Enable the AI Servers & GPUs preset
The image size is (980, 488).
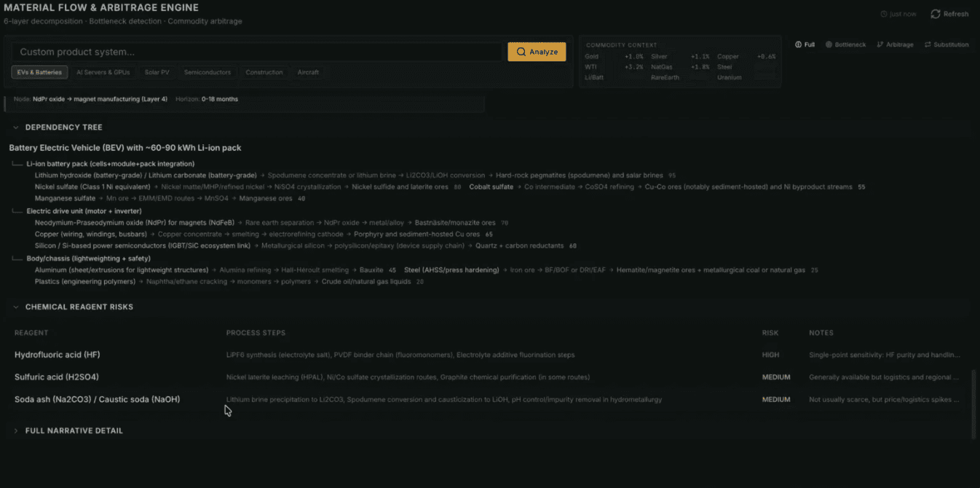103,72
